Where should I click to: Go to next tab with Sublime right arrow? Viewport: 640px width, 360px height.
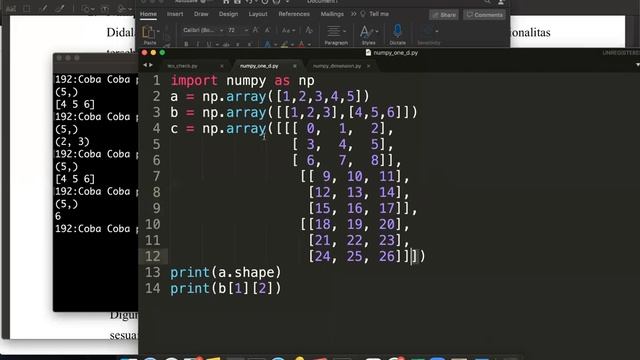coord(151,65)
